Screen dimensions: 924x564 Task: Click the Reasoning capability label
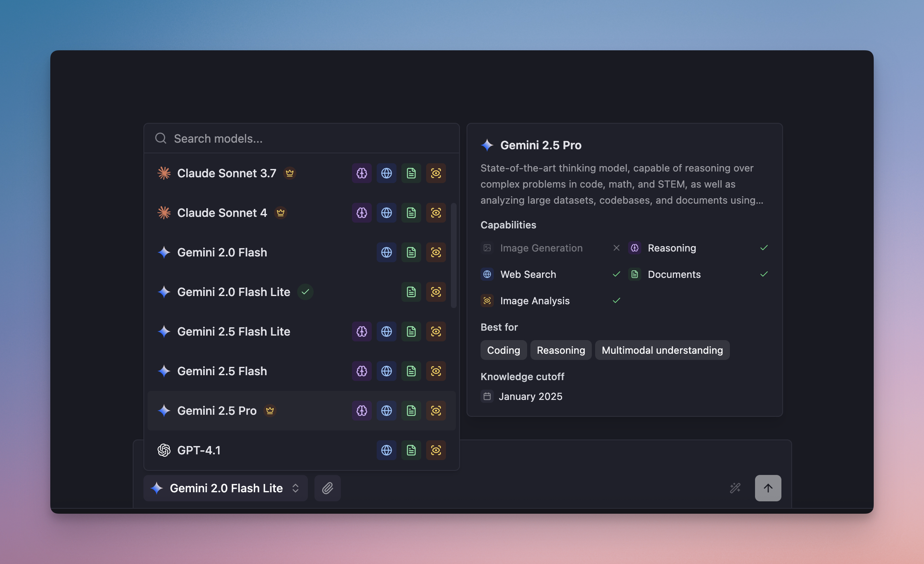(672, 248)
